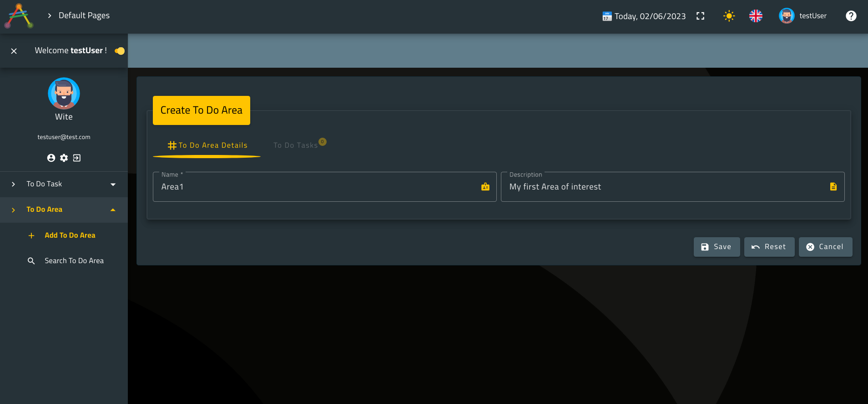The image size is (868, 404).
Task: Click the logout icon in sidebar
Action: (77, 158)
